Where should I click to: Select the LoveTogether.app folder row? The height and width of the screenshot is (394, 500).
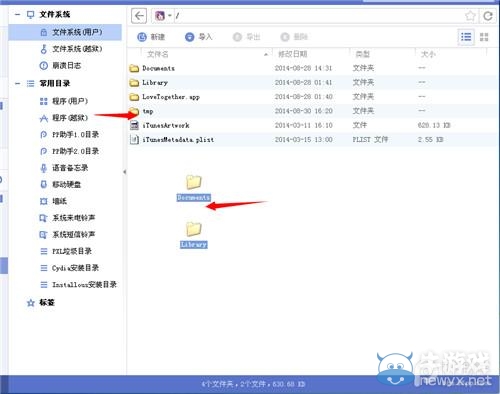(x=313, y=97)
